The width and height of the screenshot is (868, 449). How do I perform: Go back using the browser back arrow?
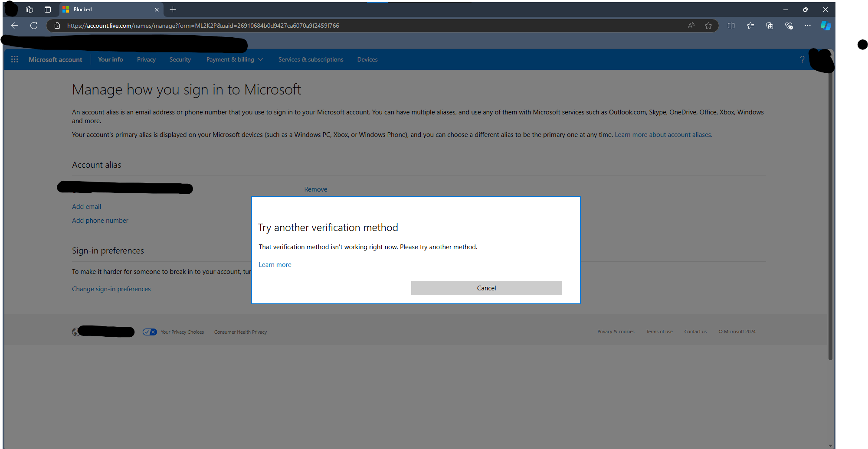point(15,26)
